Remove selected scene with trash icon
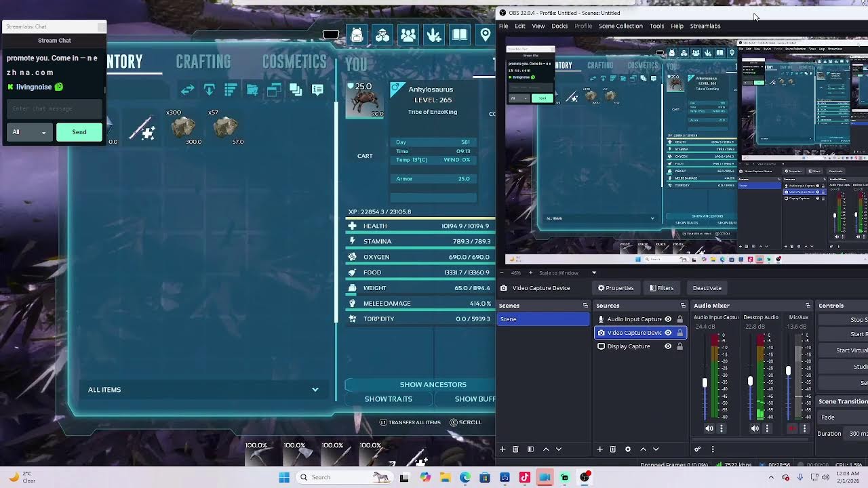The height and width of the screenshot is (488, 868). [515, 449]
